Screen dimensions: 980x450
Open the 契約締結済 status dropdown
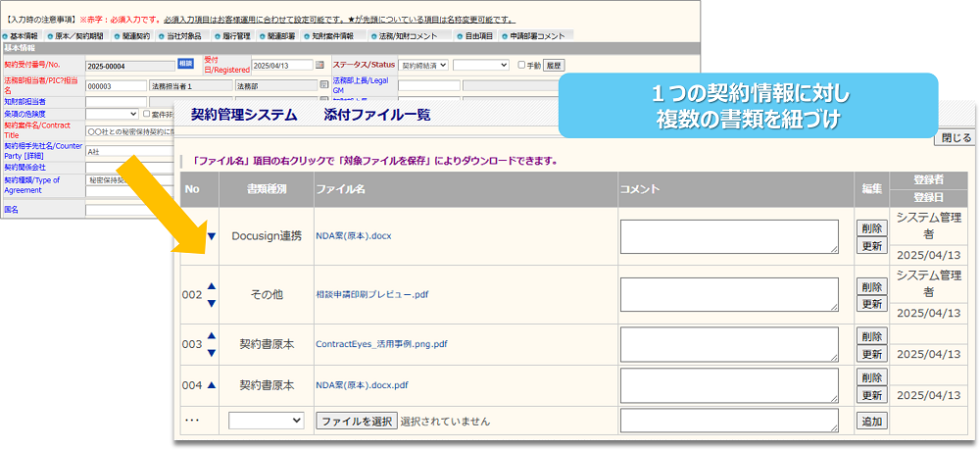tap(423, 65)
